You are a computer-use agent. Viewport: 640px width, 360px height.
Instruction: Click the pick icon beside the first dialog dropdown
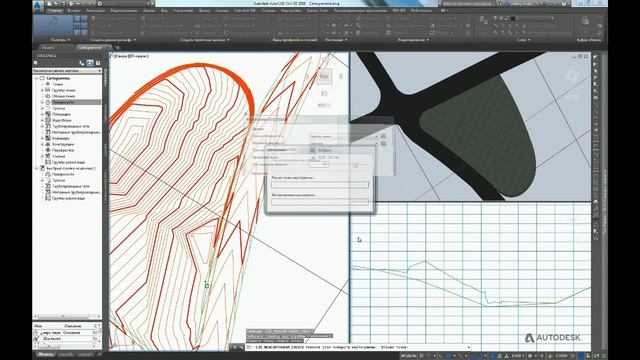coord(383,136)
